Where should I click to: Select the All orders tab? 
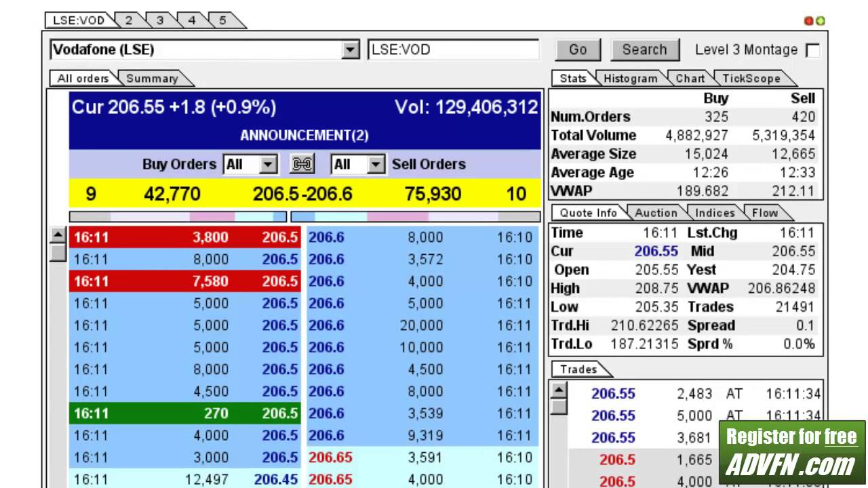pyautogui.click(x=83, y=79)
